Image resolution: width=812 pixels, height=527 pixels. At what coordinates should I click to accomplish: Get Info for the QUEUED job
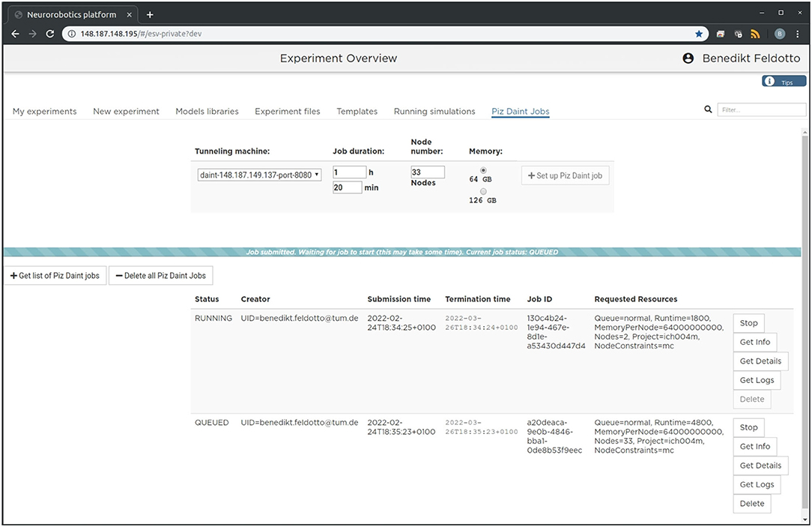click(754, 447)
